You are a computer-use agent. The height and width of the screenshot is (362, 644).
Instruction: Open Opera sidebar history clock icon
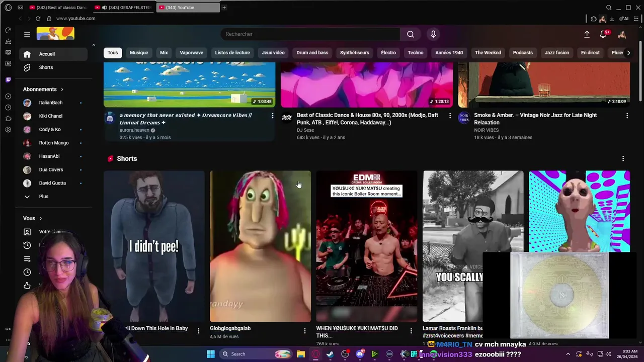pyautogui.click(x=8, y=108)
